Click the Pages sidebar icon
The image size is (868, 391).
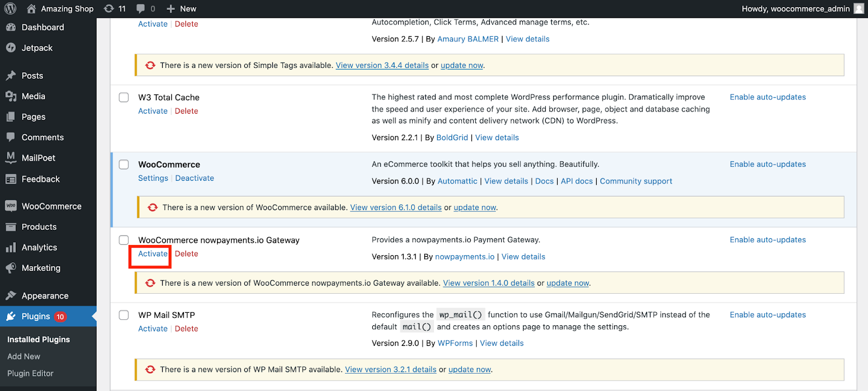click(x=11, y=117)
